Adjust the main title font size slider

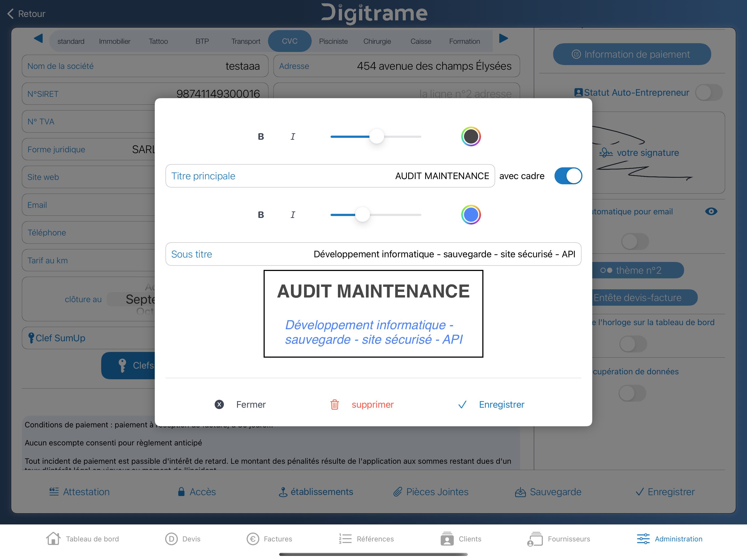click(x=376, y=136)
